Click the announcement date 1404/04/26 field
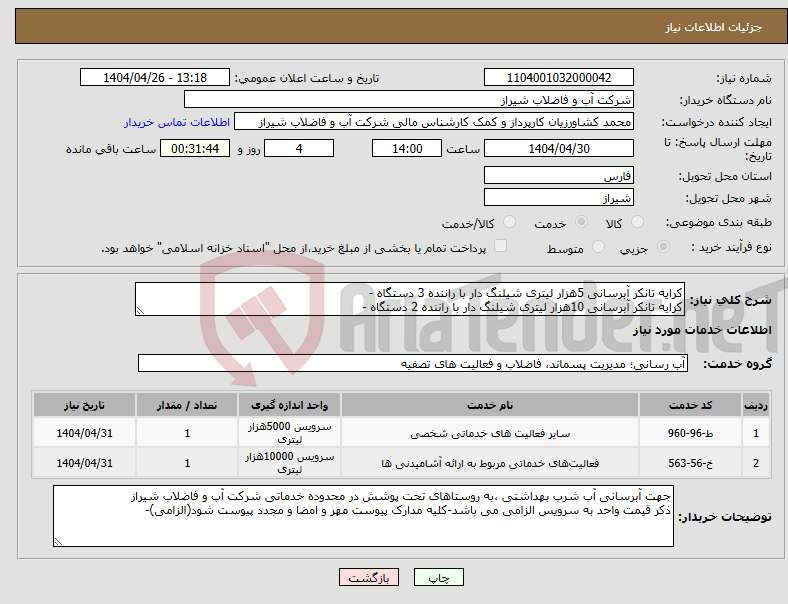 coord(155,77)
